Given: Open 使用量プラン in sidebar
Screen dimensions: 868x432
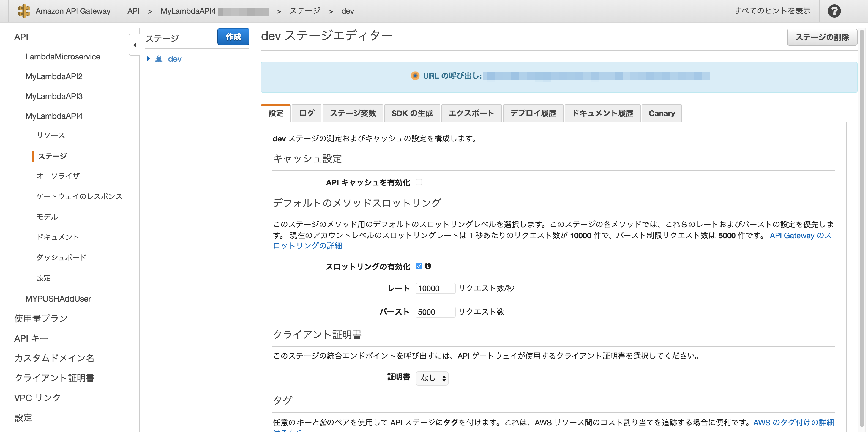Looking at the screenshot, I should click(41, 318).
